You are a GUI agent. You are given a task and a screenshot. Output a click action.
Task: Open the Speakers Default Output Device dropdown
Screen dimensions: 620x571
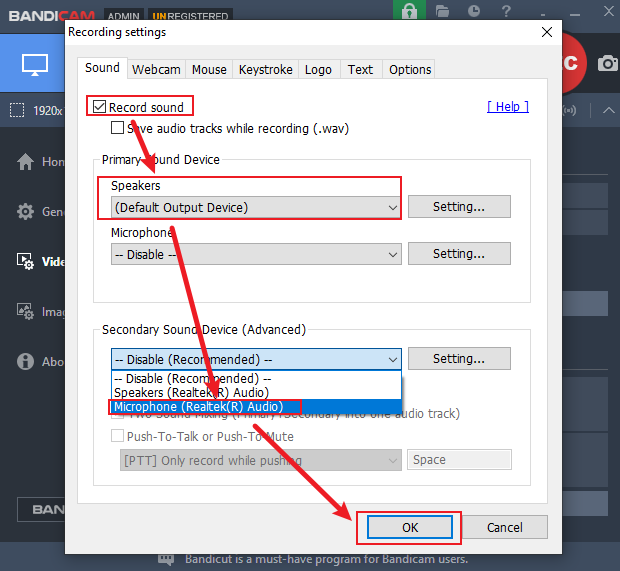(x=256, y=207)
